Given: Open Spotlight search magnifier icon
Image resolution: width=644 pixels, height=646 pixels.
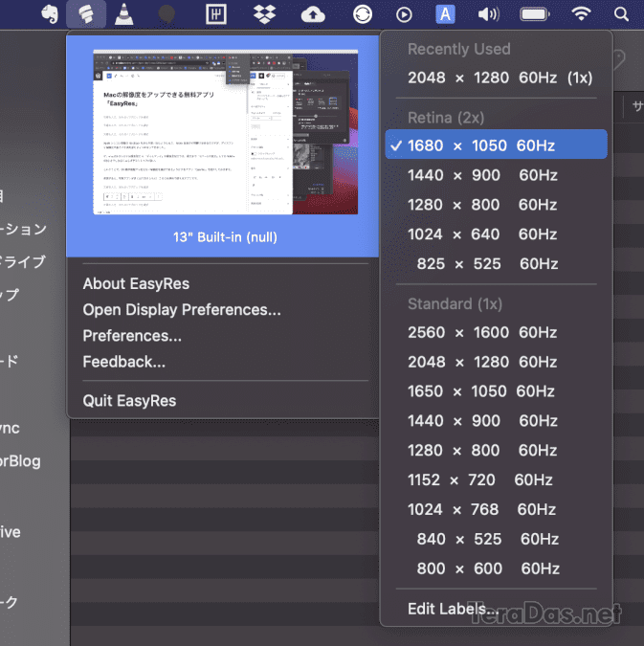Looking at the screenshot, I should [621, 14].
